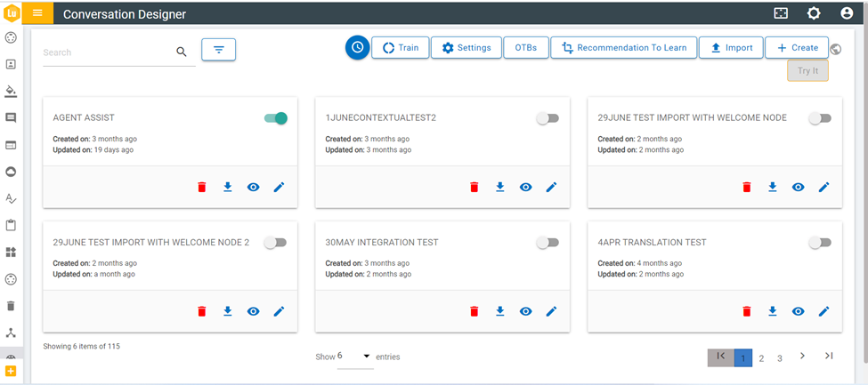Enable 29JUNE TEST IMPORT WITH WELCOME NODE toggle
The width and height of the screenshot is (868, 385).
[x=820, y=118]
